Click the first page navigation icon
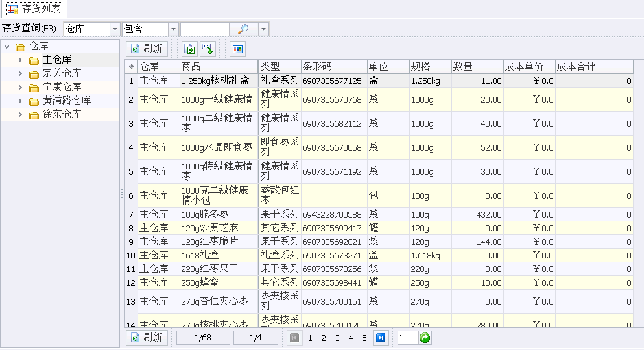Image resolution: width=644 pixels, height=350 pixels. tap(294, 338)
